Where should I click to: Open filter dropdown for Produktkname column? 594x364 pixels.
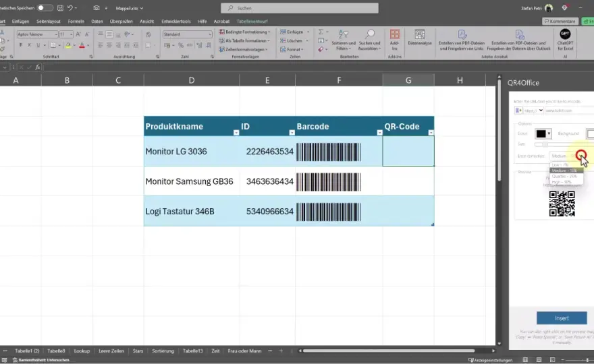click(236, 132)
